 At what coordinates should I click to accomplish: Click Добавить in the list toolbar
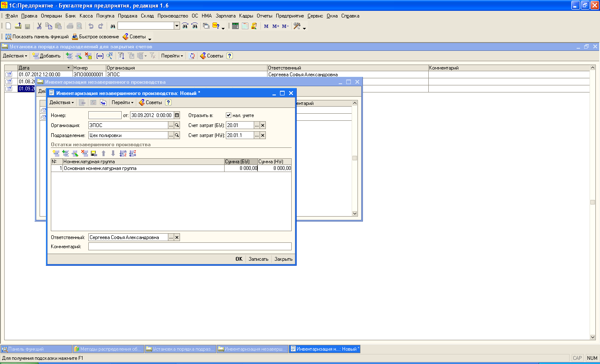point(47,56)
